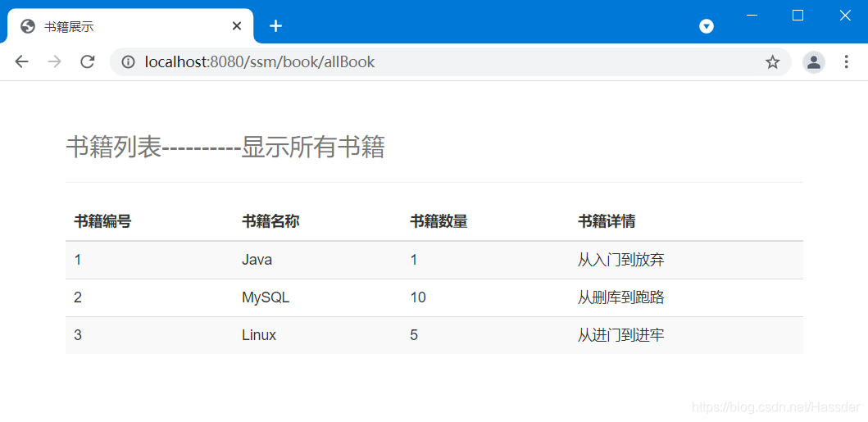This screenshot has width=868, height=422.
Task: Open Chrome's three-dot menu
Action: 846,62
